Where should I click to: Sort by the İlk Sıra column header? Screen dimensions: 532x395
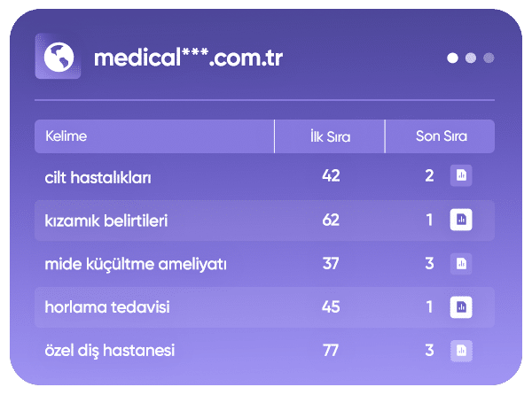(330, 136)
